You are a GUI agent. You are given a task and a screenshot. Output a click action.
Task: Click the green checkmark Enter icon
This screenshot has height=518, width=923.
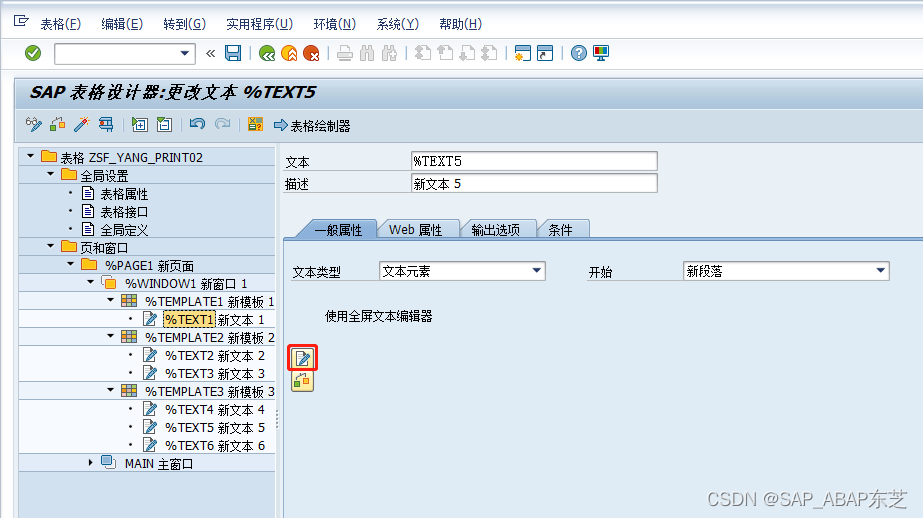(33, 54)
